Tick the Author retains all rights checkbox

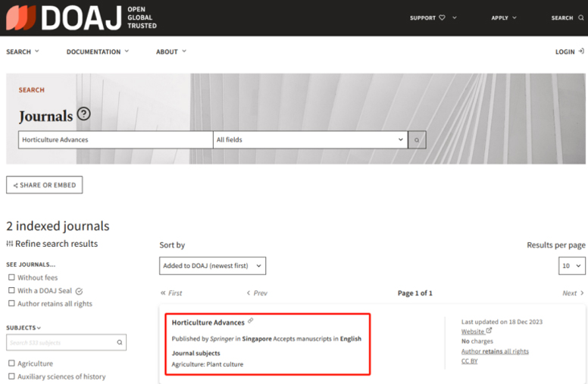coord(11,304)
